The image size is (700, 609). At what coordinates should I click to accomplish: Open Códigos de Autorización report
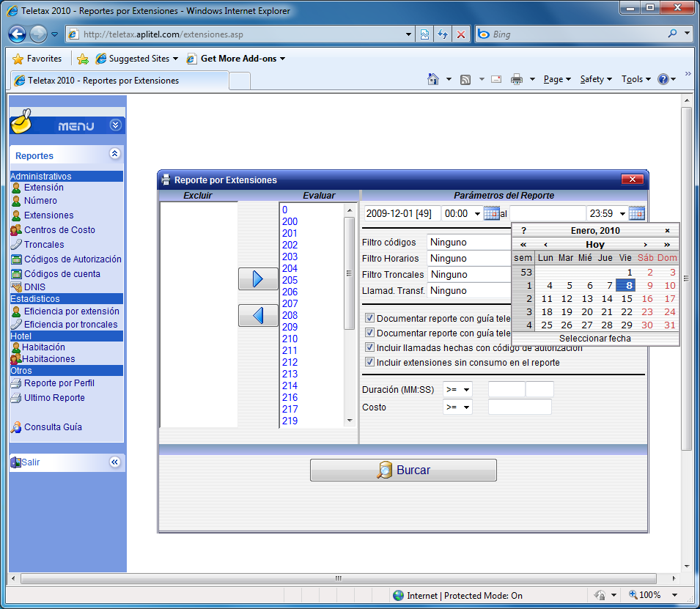click(x=73, y=259)
